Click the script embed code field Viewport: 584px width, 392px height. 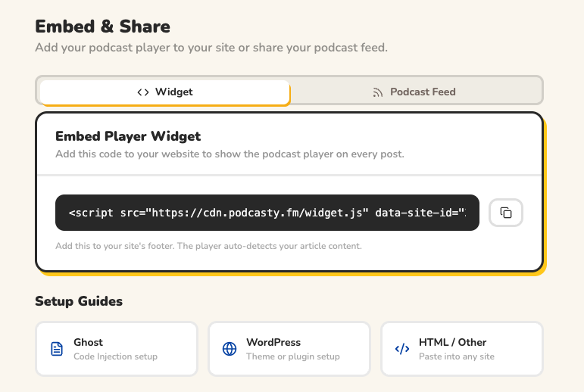coord(267,213)
